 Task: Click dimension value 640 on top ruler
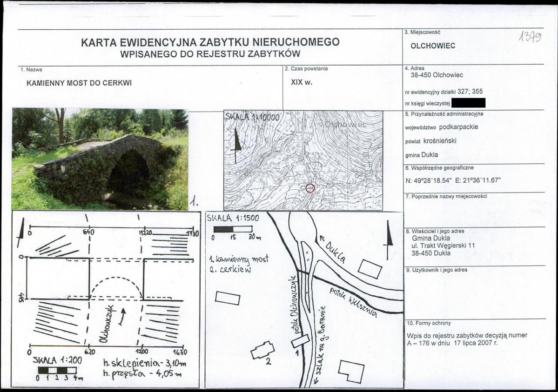88,233
